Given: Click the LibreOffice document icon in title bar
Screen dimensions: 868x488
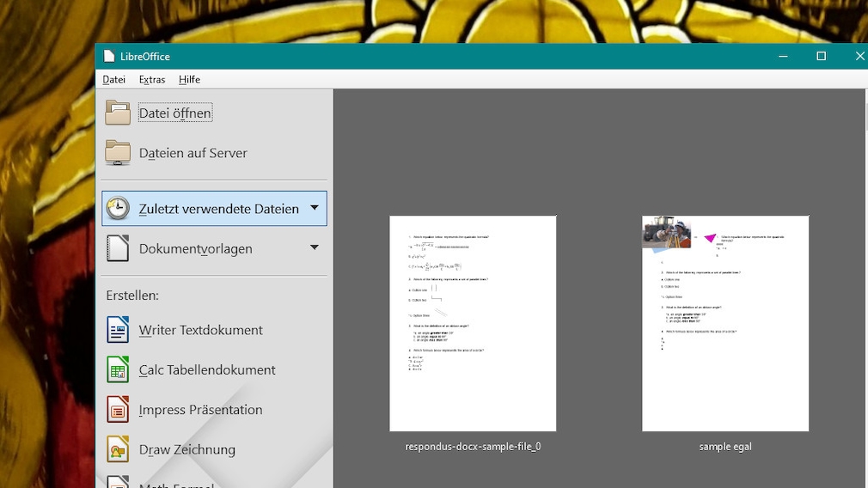Looking at the screenshot, I should point(109,57).
